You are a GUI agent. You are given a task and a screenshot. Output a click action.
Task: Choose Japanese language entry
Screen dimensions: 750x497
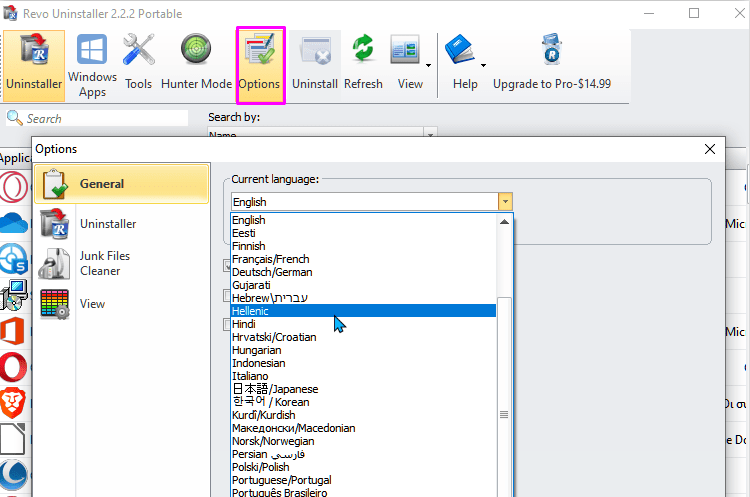pos(363,389)
